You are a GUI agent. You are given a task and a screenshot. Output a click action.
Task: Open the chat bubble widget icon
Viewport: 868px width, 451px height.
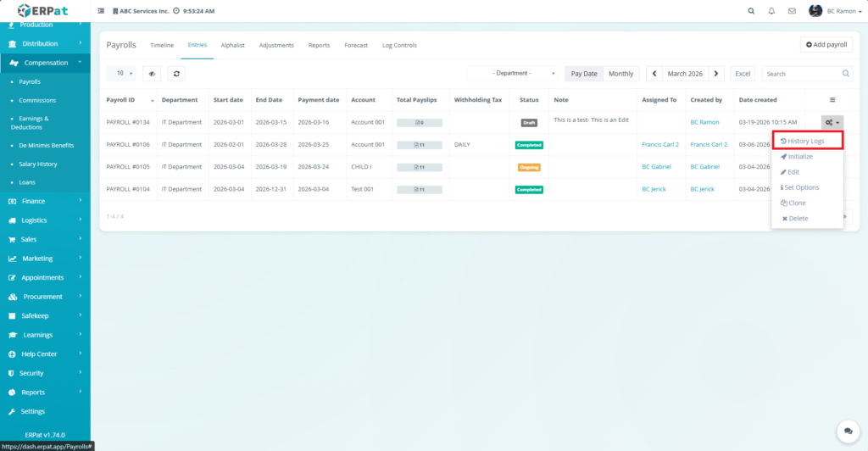click(x=845, y=431)
